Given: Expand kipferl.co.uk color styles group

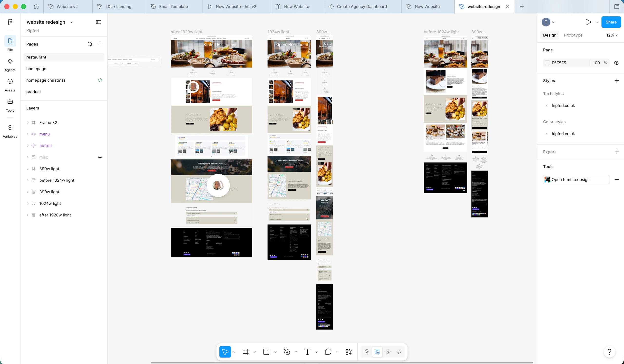Looking at the screenshot, I should (546, 134).
